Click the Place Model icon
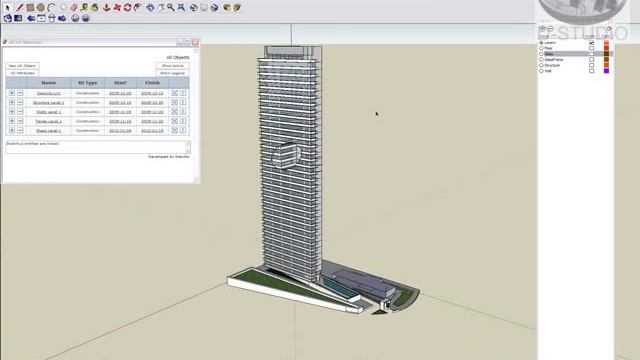640x360 pixels. coord(214,7)
